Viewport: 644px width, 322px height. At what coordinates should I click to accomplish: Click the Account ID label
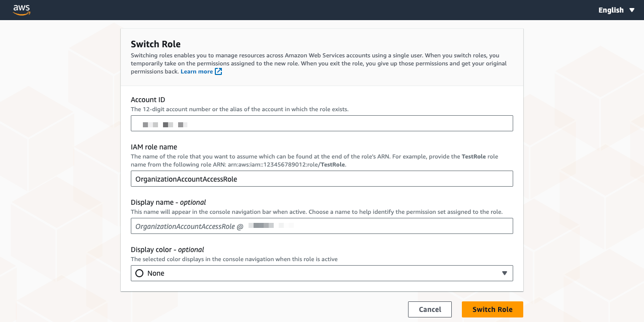tap(148, 100)
